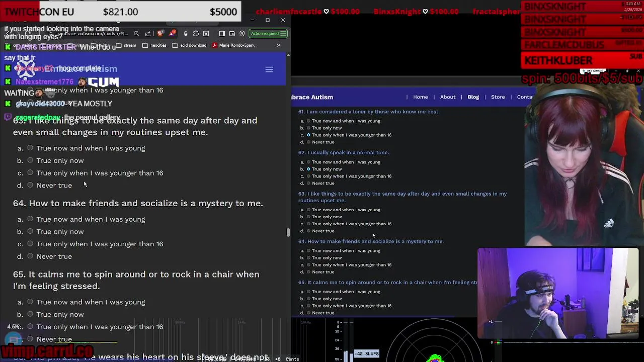The width and height of the screenshot is (644, 362).
Task: Select 'True now and when I was young' for question 64, left window
Action: [x=30, y=219]
